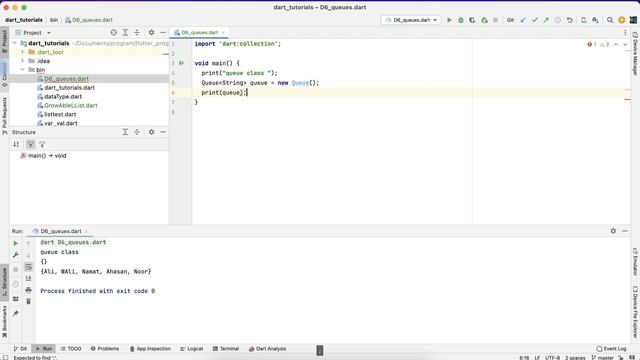Collapse all in Project panel
The width and height of the screenshot is (640, 360).
(137, 32)
